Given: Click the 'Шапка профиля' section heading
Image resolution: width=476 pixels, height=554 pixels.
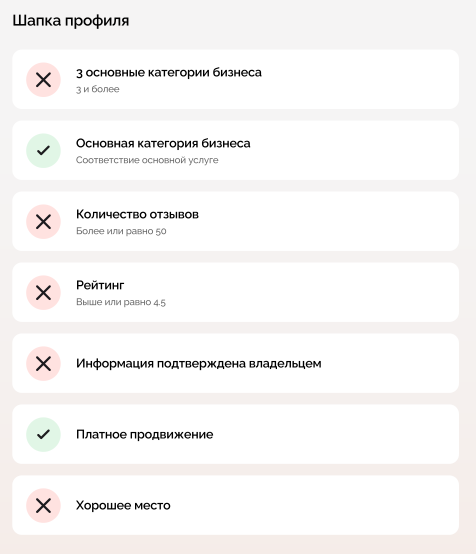Looking at the screenshot, I should click(x=71, y=21).
